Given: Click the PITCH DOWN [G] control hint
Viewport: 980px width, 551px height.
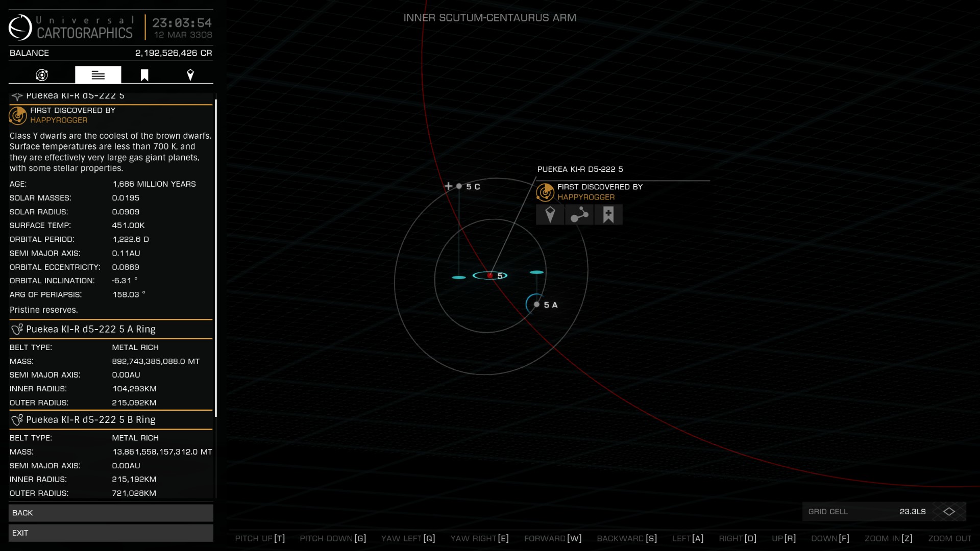Looking at the screenshot, I should [x=333, y=538].
